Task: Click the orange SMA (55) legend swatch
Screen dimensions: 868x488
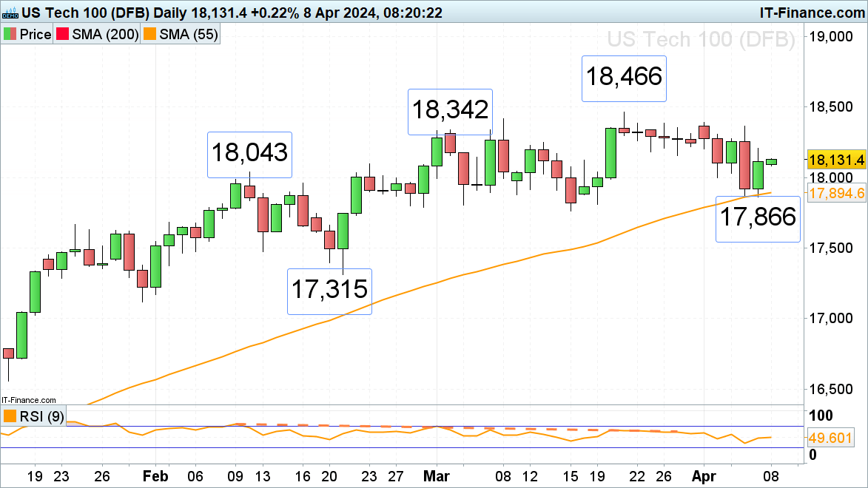Action: click(149, 34)
